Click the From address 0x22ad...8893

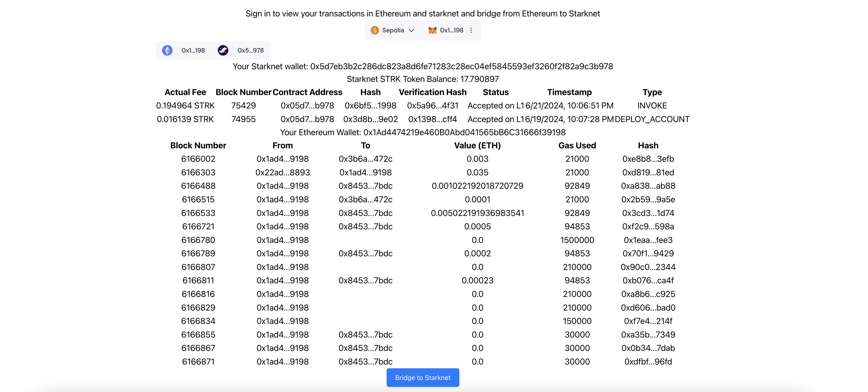click(x=282, y=172)
